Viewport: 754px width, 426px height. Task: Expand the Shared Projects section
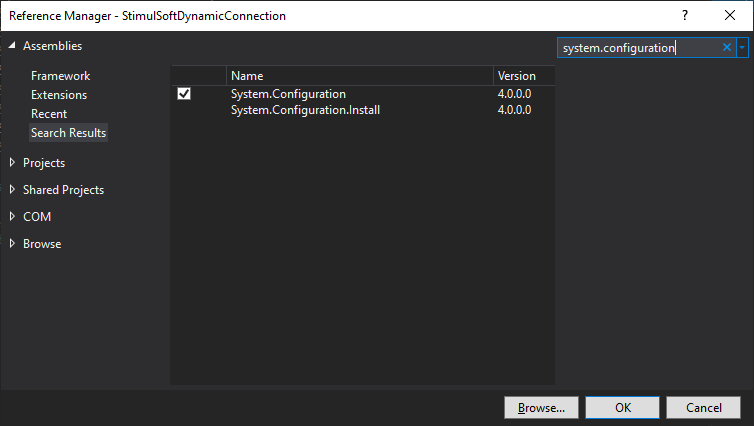click(x=13, y=189)
